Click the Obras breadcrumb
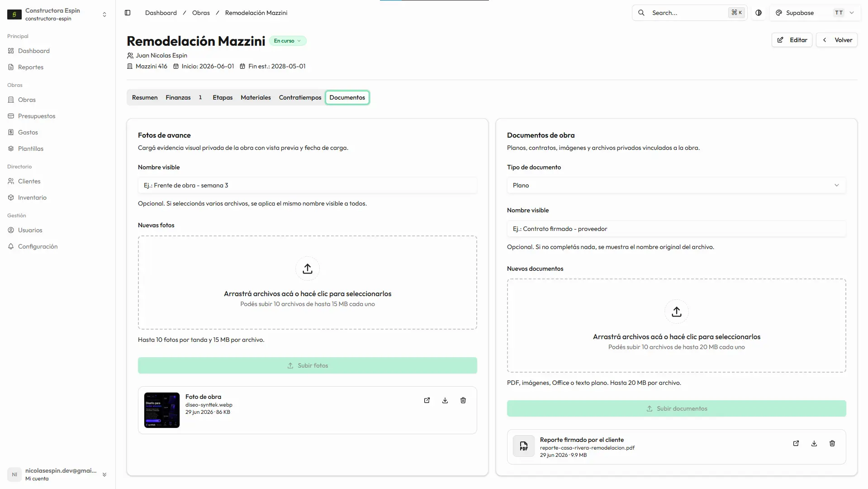Screen dimensions: 868x489 201,13
